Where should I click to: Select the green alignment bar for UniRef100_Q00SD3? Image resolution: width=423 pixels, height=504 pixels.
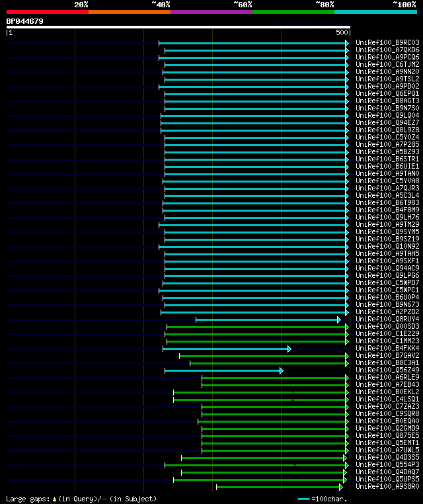click(256, 327)
